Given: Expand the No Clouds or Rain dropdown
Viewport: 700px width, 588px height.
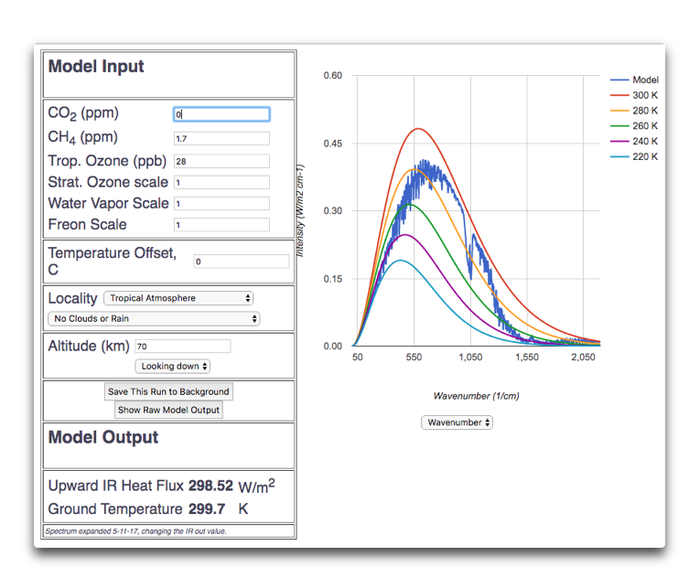Looking at the screenshot, I should pos(154,319).
